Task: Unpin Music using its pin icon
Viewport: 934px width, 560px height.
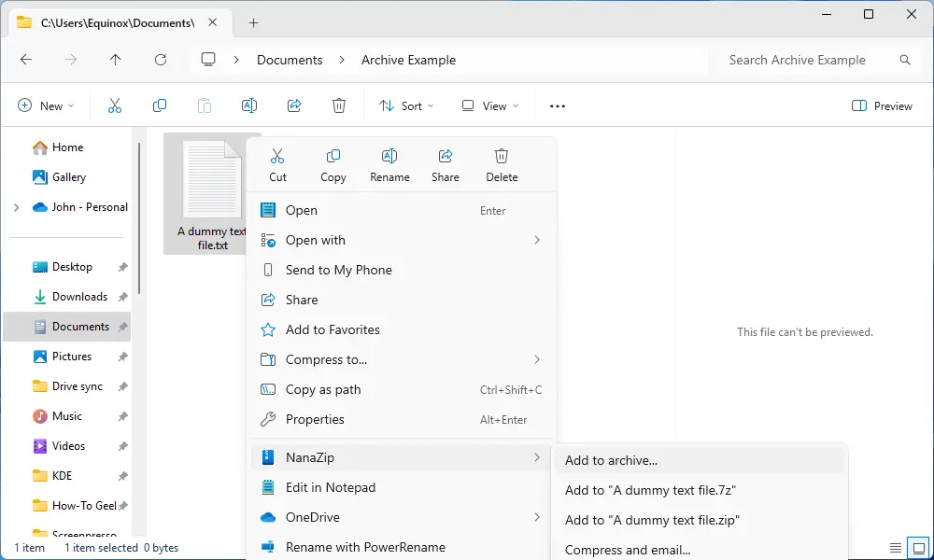Action: click(x=122, y=416)
